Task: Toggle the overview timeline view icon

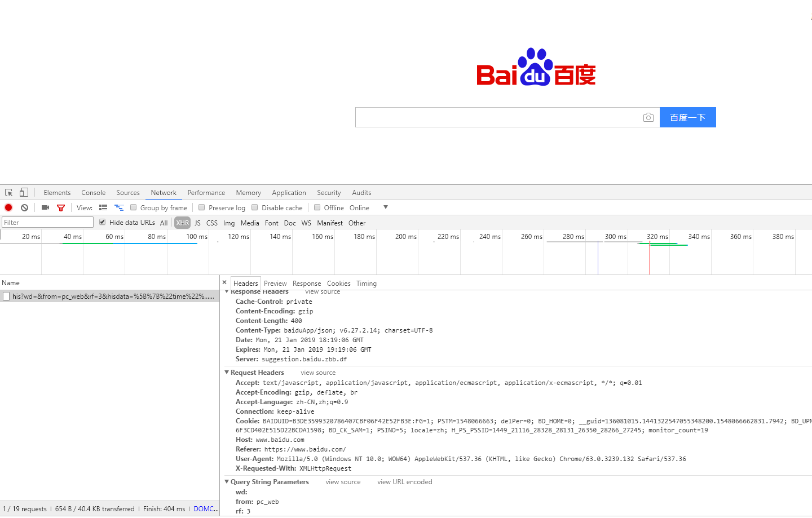Action: tap(119, 207)
